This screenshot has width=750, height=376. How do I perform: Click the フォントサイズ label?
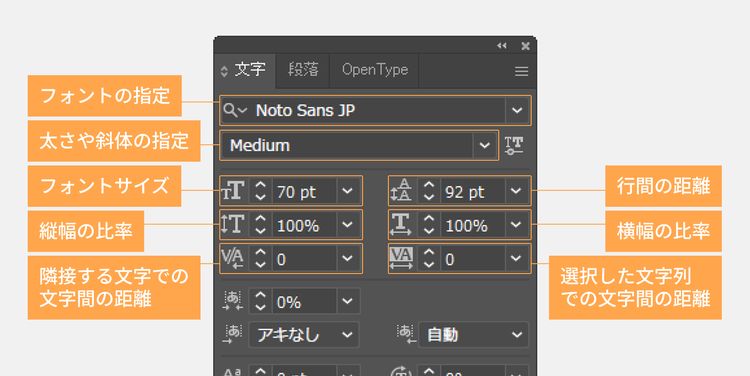pyautogui.click(x=104, y=186)
